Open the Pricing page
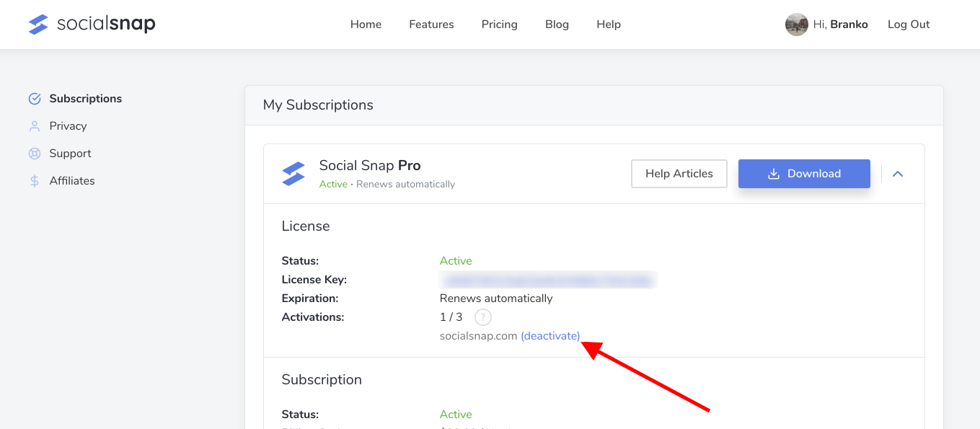980x429 pixels. coord(499,24)
